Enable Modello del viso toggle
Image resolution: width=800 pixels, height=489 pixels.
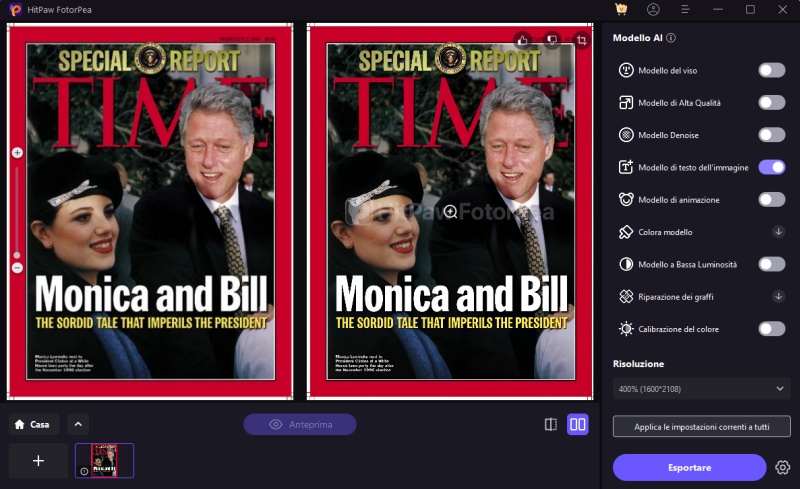click(771, 70)
